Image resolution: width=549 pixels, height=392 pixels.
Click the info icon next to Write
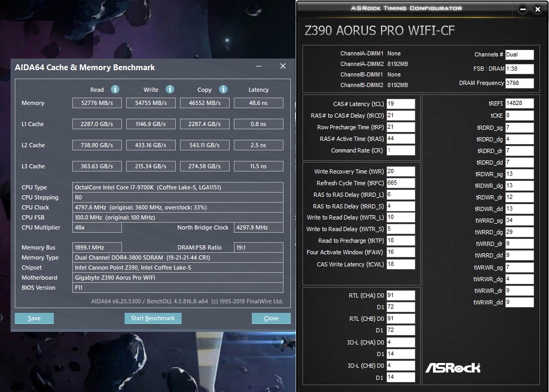[170, 89]
